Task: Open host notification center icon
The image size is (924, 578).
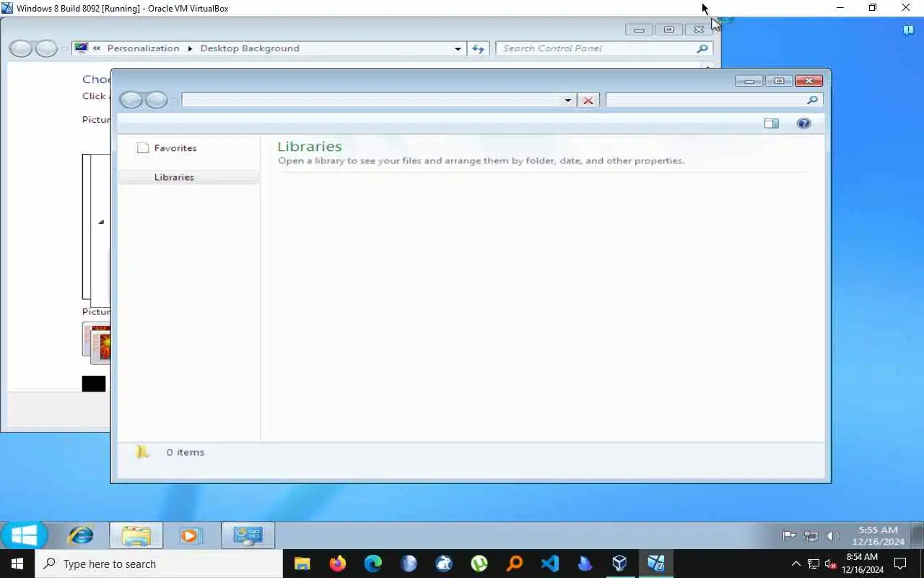Action: (x=900, y=564)
